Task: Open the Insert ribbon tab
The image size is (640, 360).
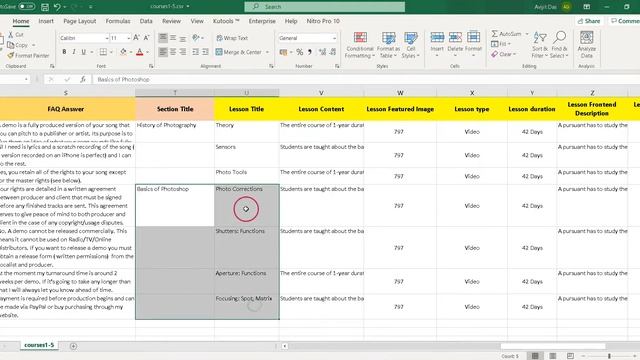Action: pos(46,21)
